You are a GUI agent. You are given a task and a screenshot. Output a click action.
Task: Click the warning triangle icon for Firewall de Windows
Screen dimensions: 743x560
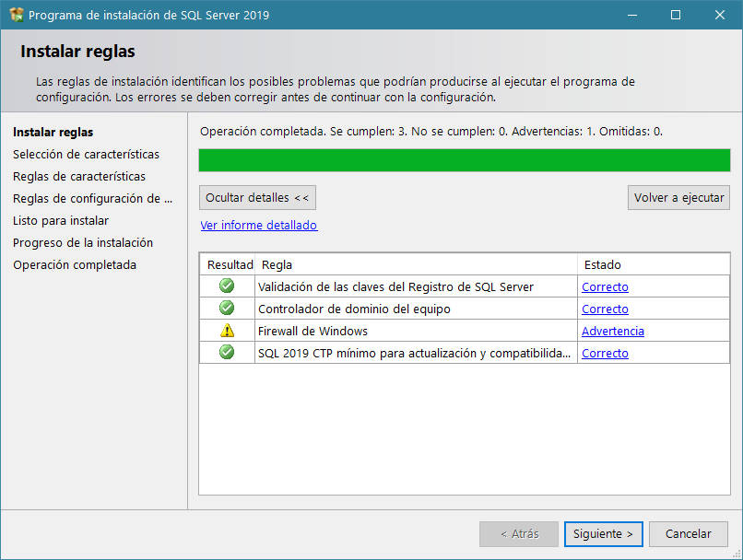point(226,331)
